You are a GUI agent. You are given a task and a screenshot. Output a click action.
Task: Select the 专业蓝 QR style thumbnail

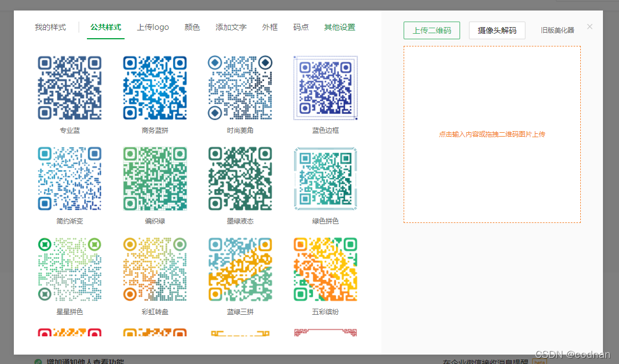[69, 87]
